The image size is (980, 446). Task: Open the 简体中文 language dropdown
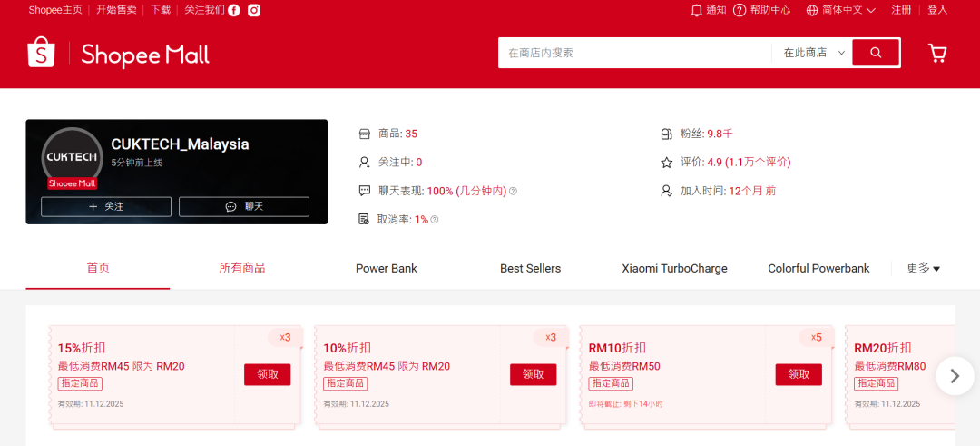(x=840, y=10)
